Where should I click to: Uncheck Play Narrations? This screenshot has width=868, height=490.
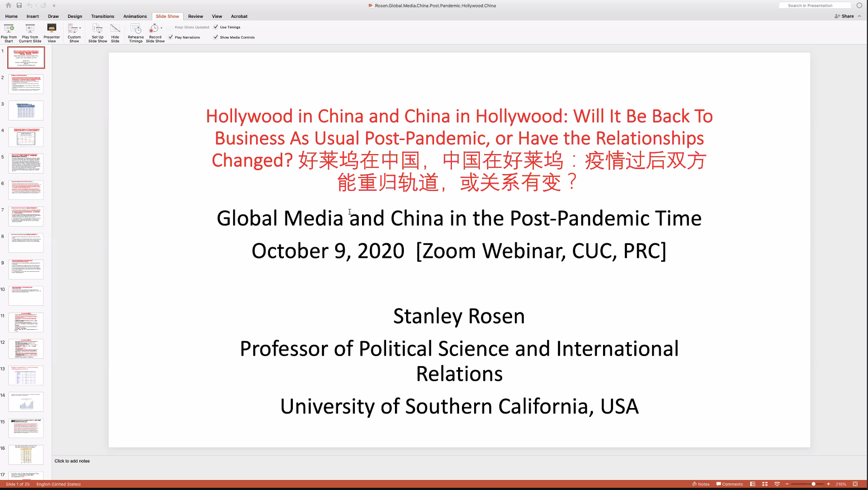tap(171, 37)
